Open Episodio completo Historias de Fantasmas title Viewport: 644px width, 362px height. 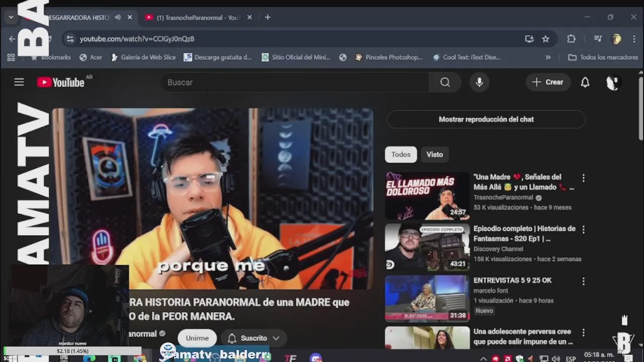524,233
